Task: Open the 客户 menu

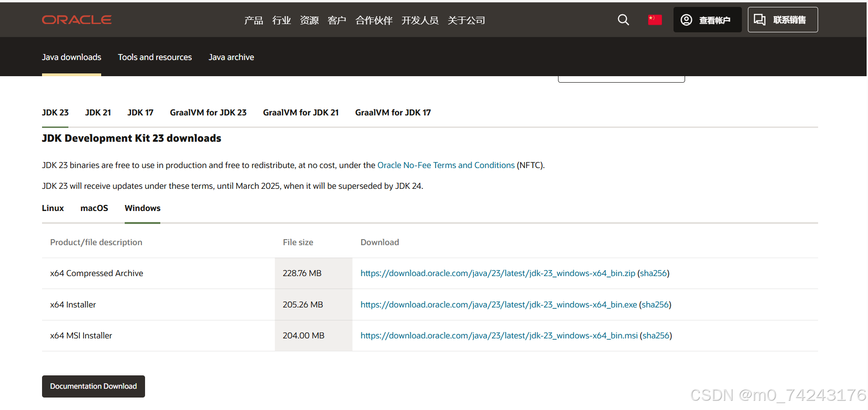Action: tap(337, 20)
